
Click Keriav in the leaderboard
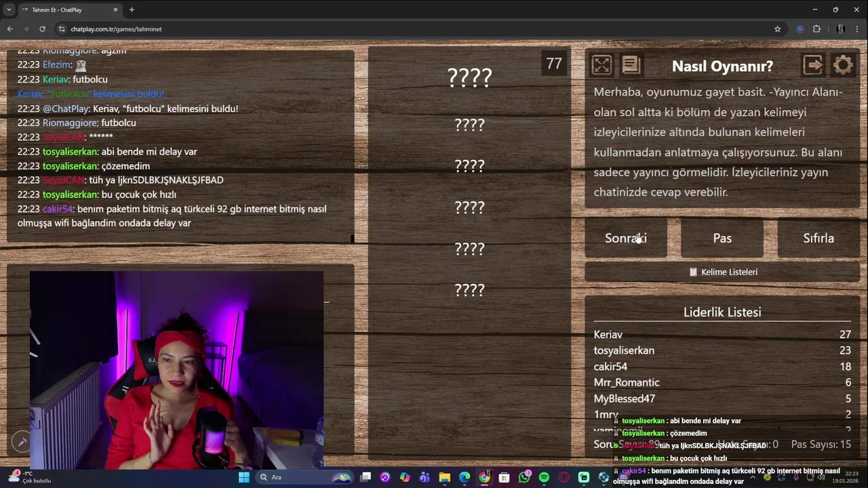(608, 334)
